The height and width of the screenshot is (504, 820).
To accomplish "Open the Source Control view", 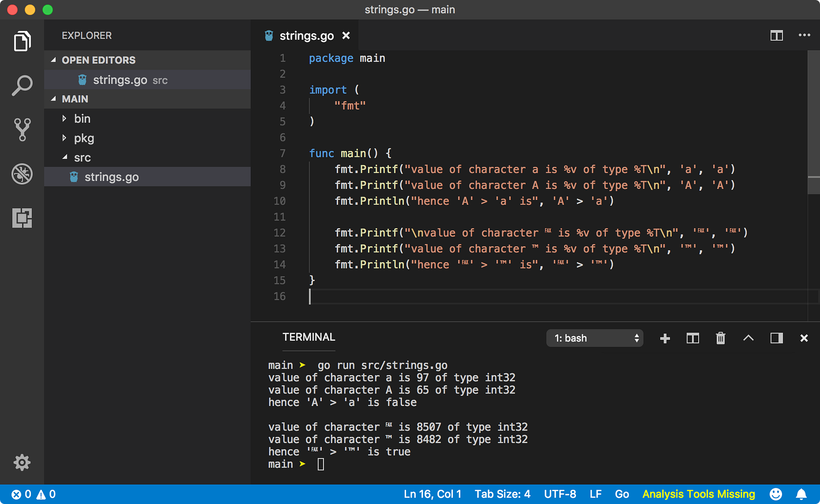I will (x=22, y=129).
